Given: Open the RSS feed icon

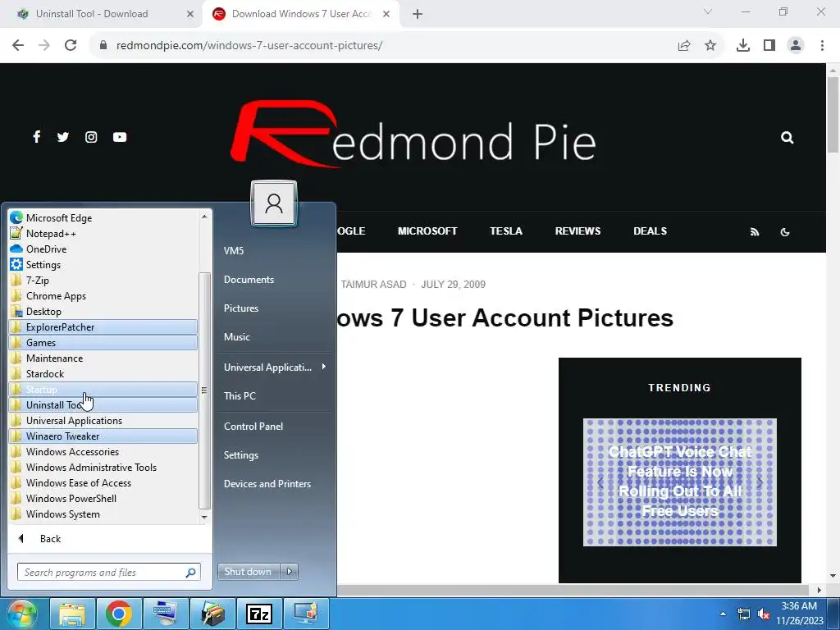Looking at the screenshot, I should click(755, 232).
